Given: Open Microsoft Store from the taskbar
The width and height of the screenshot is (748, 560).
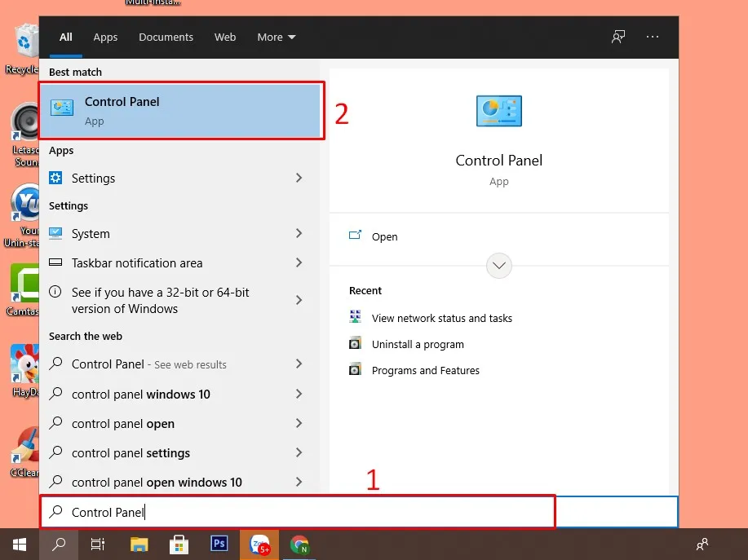Looking at the screenshot, I should pyautogui.click(x=179, y=545).
